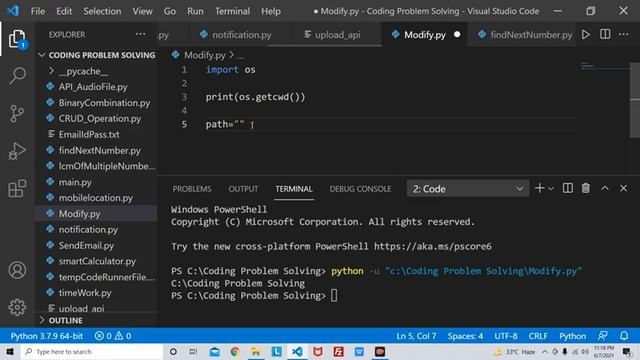The image size is (640, 360).
Task: Open the Accounts menu icon
Action: pyautogui.click(x=17, y=270)
